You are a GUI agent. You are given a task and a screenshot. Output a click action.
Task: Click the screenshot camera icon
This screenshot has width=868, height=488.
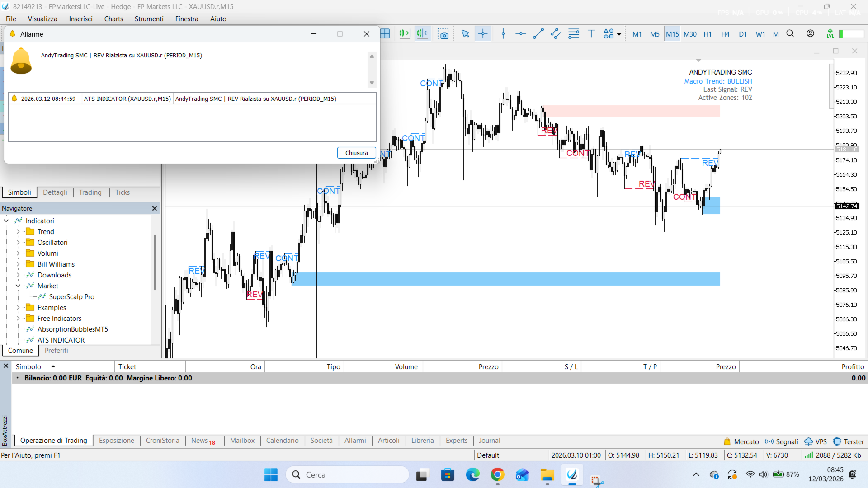[443, 34]
